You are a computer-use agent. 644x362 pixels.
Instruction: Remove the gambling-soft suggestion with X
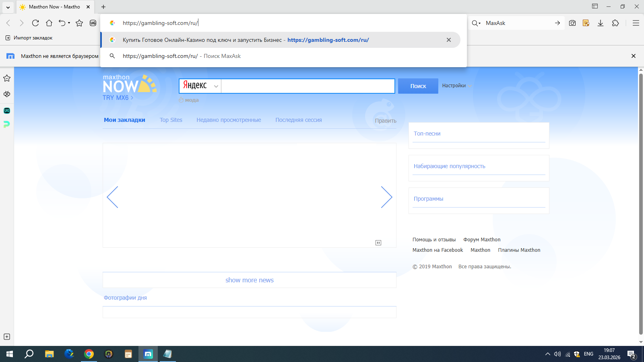pos(449,40)
